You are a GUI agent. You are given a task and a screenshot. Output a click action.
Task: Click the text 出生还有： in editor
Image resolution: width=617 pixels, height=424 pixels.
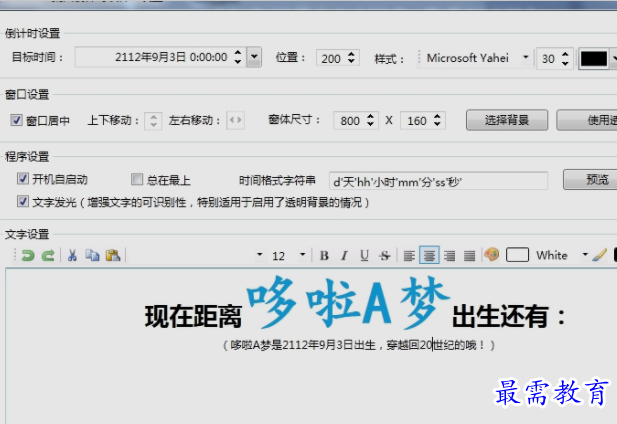509,317
